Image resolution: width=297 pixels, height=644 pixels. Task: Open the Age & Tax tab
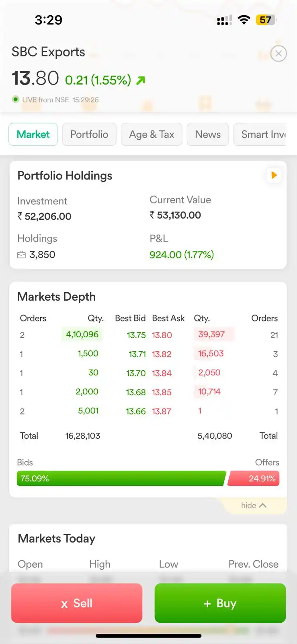152,134
